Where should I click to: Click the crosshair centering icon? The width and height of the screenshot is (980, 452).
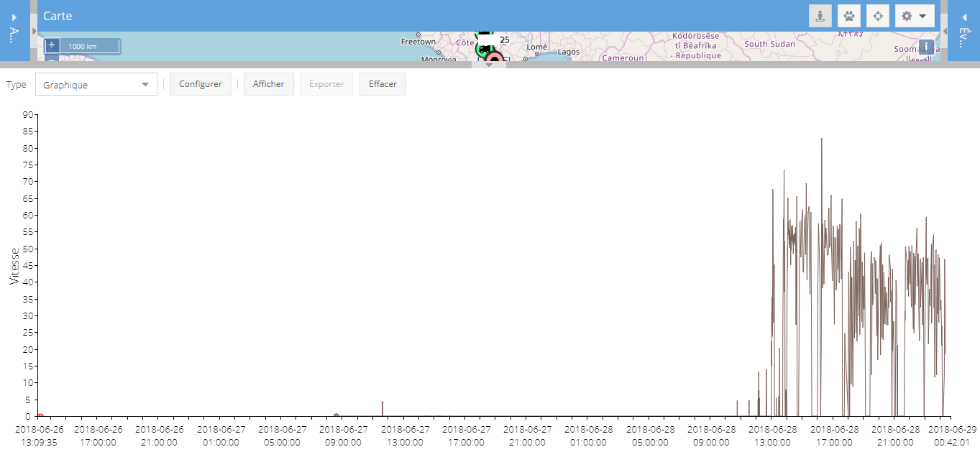point(877,15)
